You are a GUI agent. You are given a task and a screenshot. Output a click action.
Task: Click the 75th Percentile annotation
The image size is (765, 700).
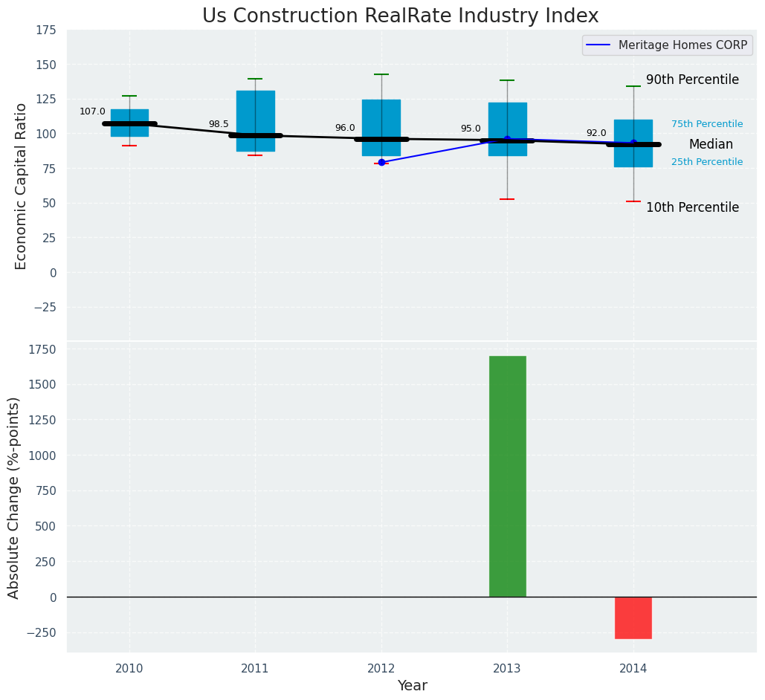pyautogui.click(x=706, y=124)
